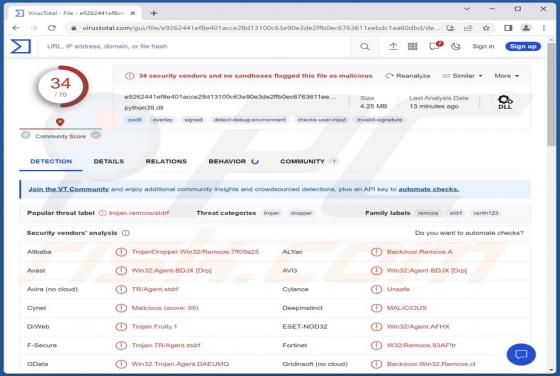560x376 pixels.
Task: Open the chat bubble floating button
Action: [x=521, y=354]
